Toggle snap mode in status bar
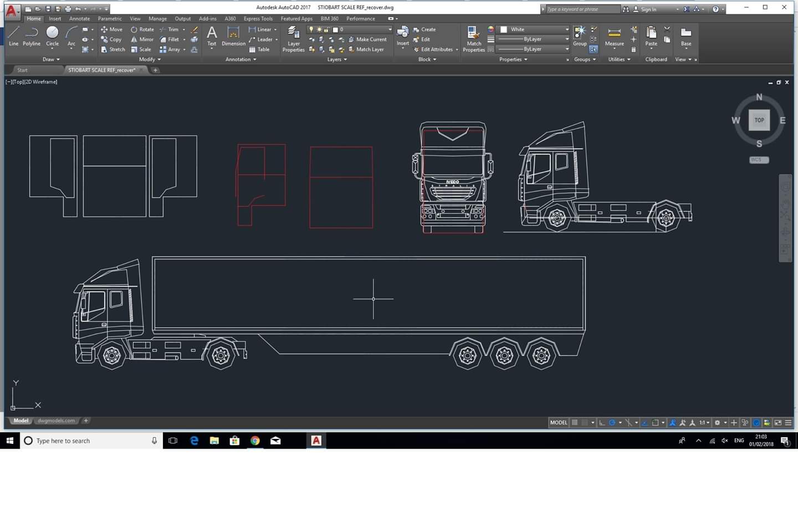The image size is (798, 532). tap(584, 422)
